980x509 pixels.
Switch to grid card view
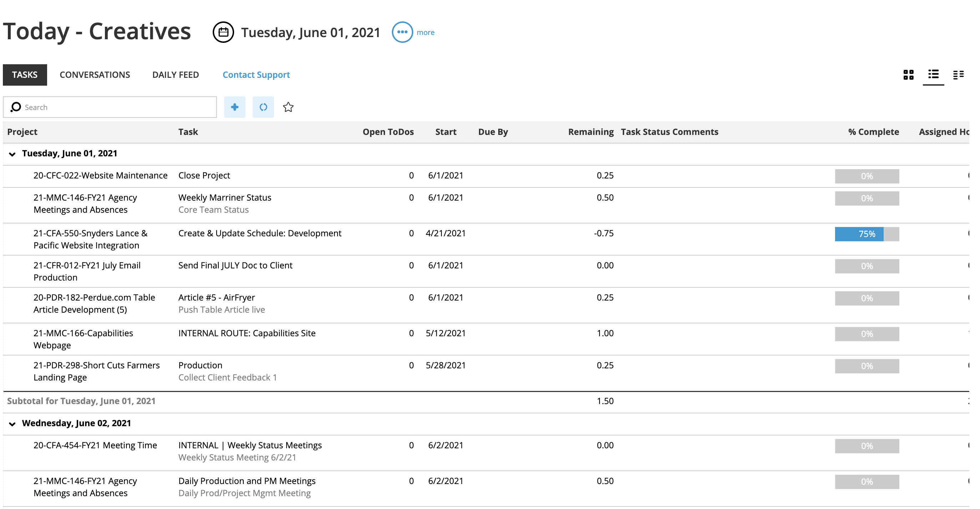pos(908,75)
